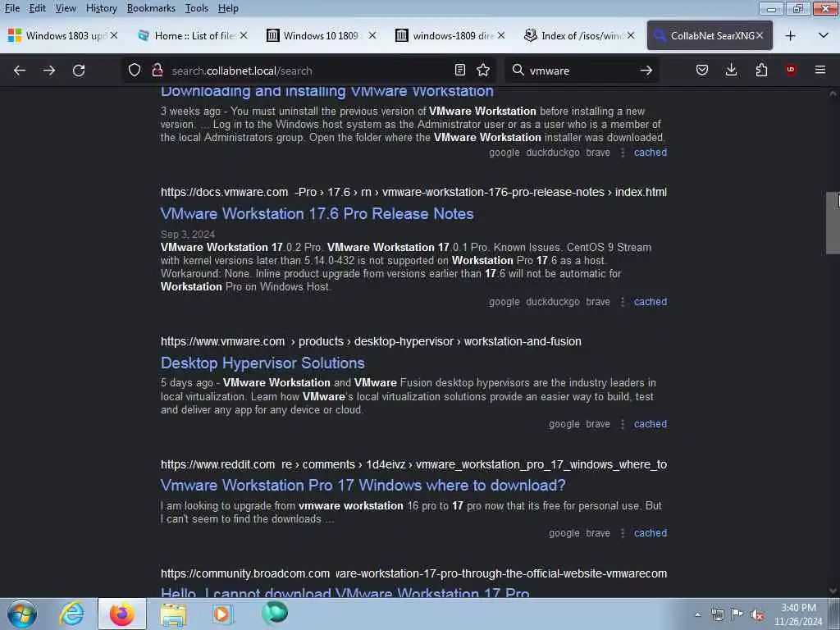Open the Bookmarks menu

[151, 8]
